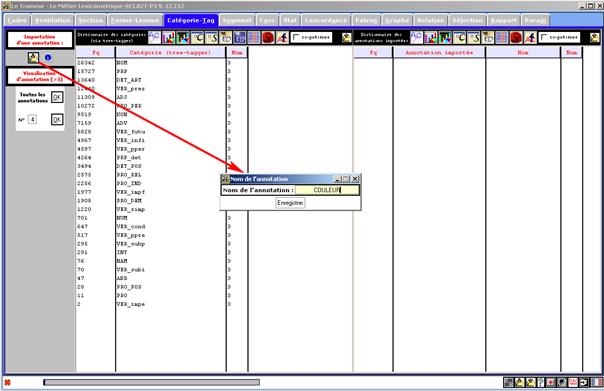Switch to the Concordance tab
Viewport: 604px width, 391px height.
click(325, 20)
